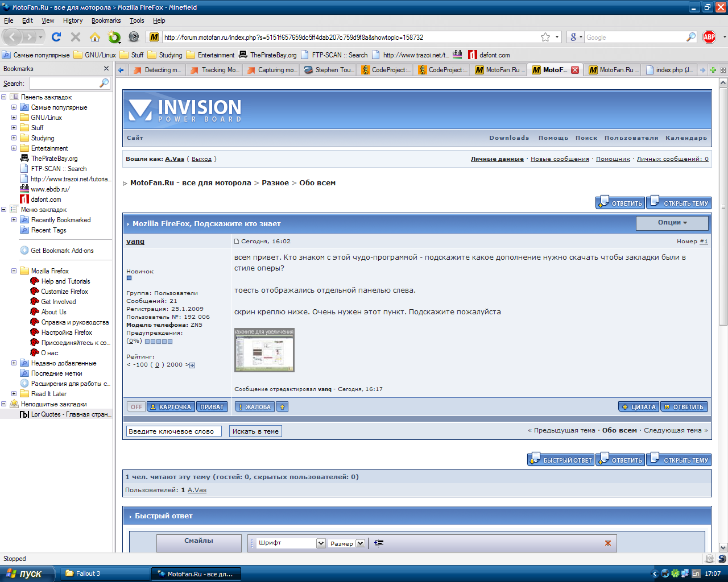Click the list indent icon in the editor toolbar
The image size is (728, 582).
tap(379, 543)
